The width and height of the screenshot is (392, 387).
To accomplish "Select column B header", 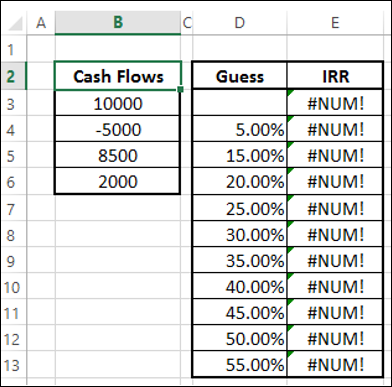I will tap(118, 23).
